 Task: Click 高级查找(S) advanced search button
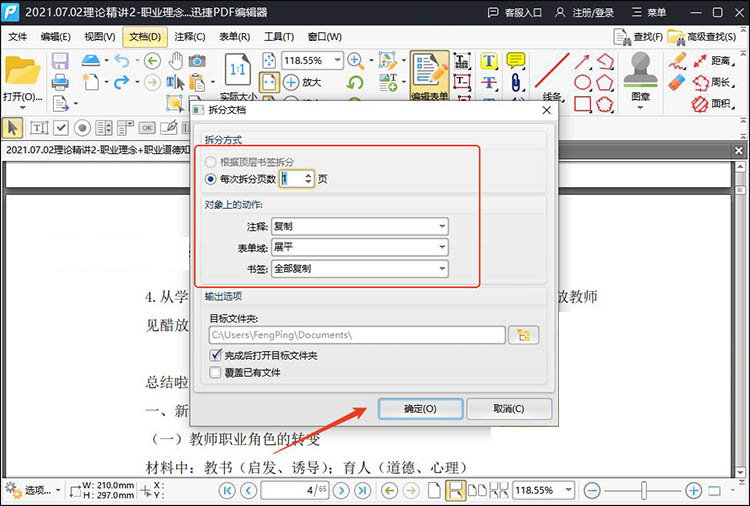702,37
